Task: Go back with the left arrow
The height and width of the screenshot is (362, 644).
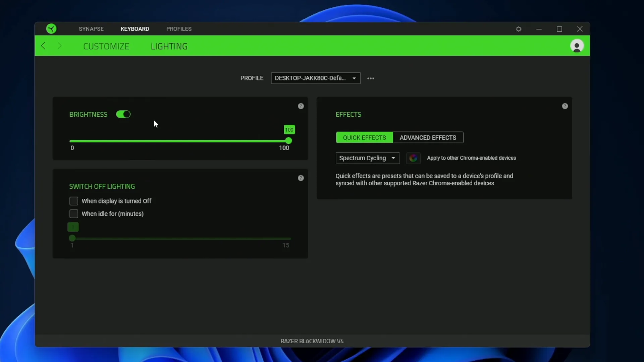Action: point(43,46)
